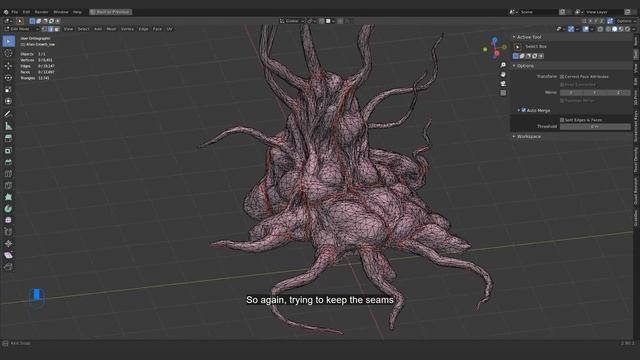Click the Back to Previous button
This screenshot has width=640, height=360.
coord(111,12)
